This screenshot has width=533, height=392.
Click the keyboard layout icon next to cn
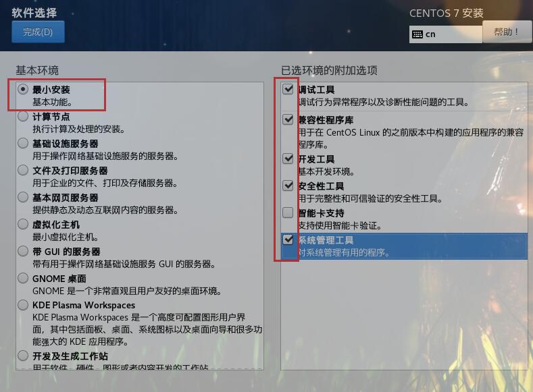click(x=417, y=34)
